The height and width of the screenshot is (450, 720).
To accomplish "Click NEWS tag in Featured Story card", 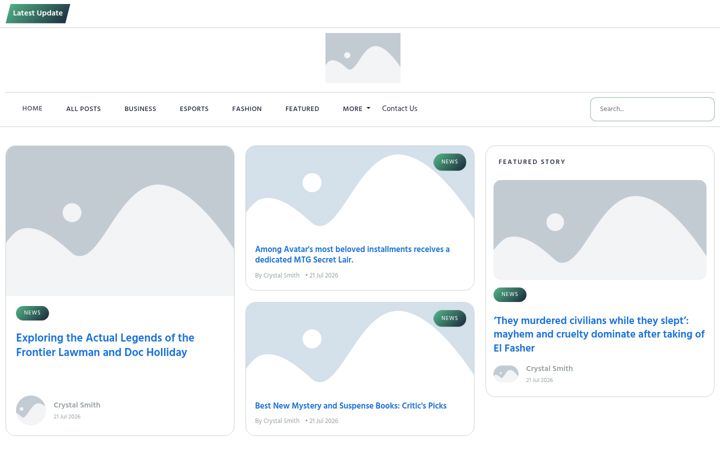I will pos(510,294).
